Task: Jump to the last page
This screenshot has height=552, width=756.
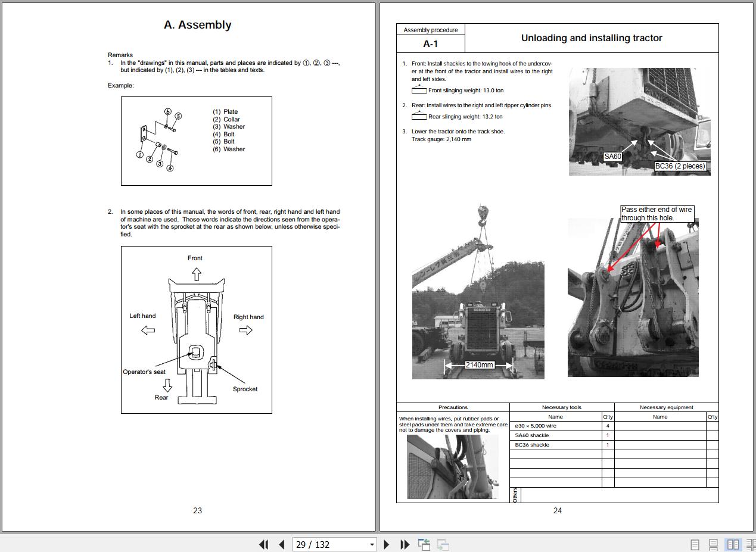Action: point(405,544)
